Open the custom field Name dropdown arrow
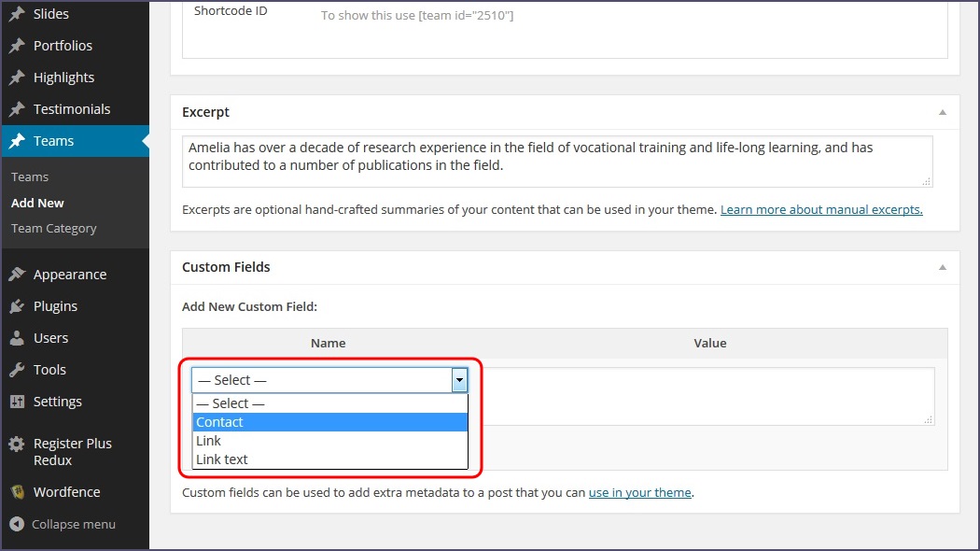Image resolution: width=980 pixels, height=551 pixels. 458,380
